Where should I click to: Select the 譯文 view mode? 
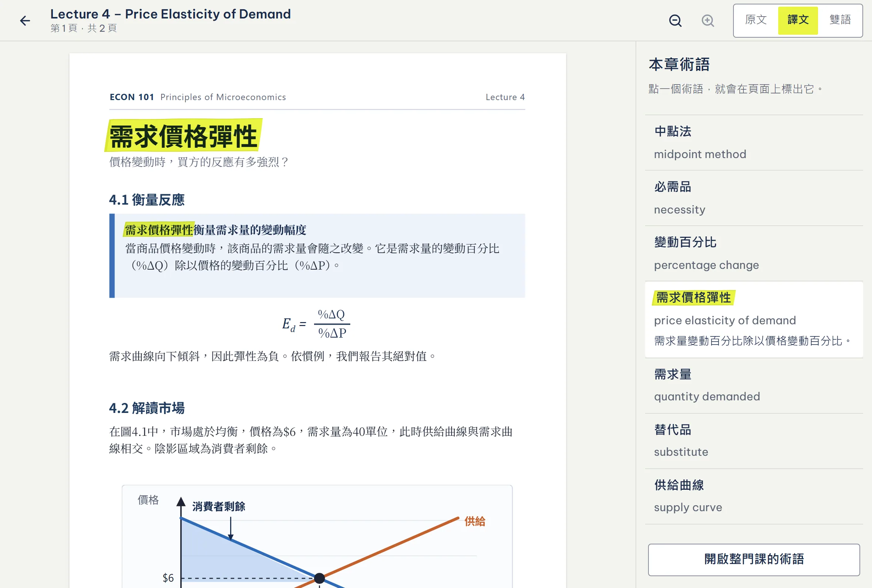(x=798, y=20)
